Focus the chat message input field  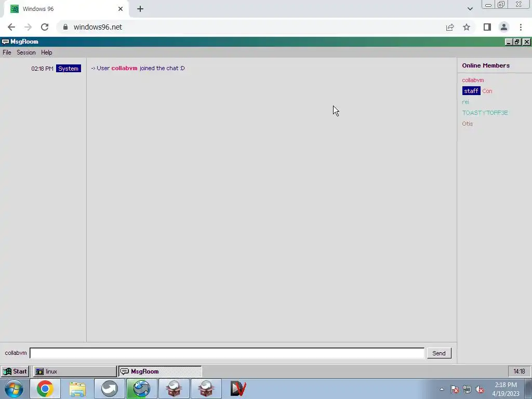point(227,353)
